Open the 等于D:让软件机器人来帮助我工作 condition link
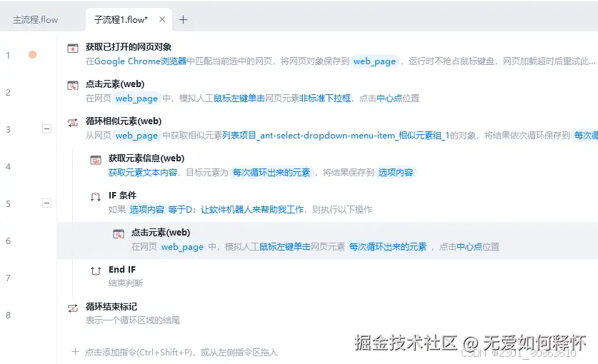 click(236, 210)
